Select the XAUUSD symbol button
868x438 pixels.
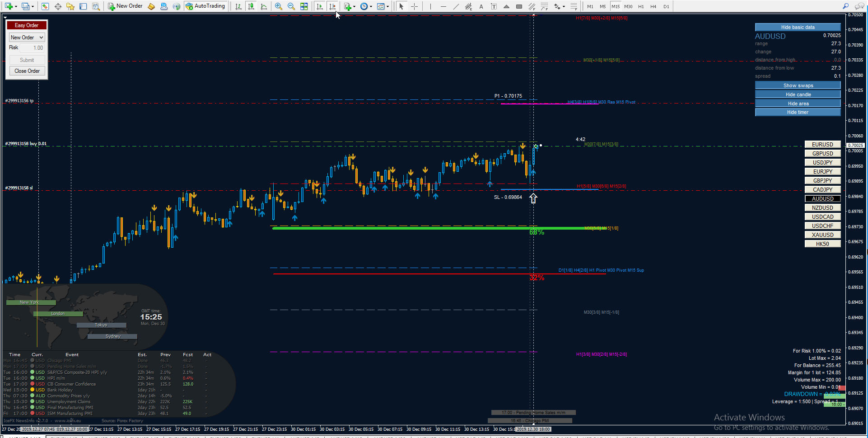[822, 235]
